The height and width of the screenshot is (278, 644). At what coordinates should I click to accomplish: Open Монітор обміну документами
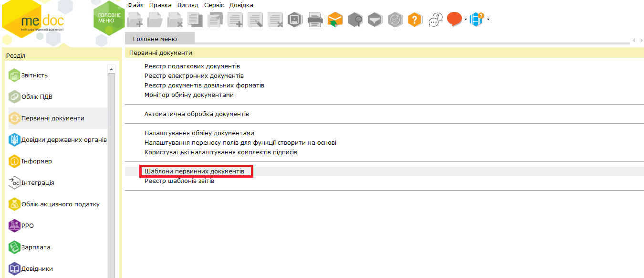189,95
